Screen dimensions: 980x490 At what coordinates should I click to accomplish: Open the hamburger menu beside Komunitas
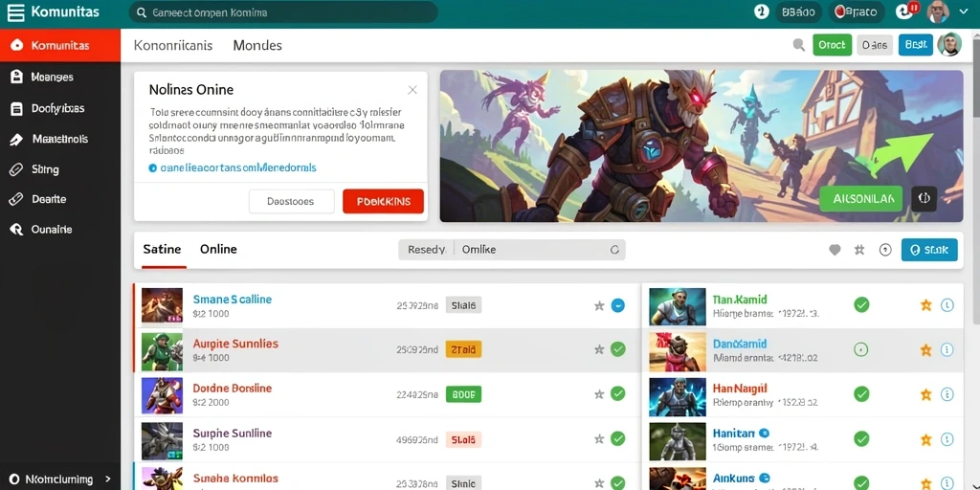[x=15, y=12]
